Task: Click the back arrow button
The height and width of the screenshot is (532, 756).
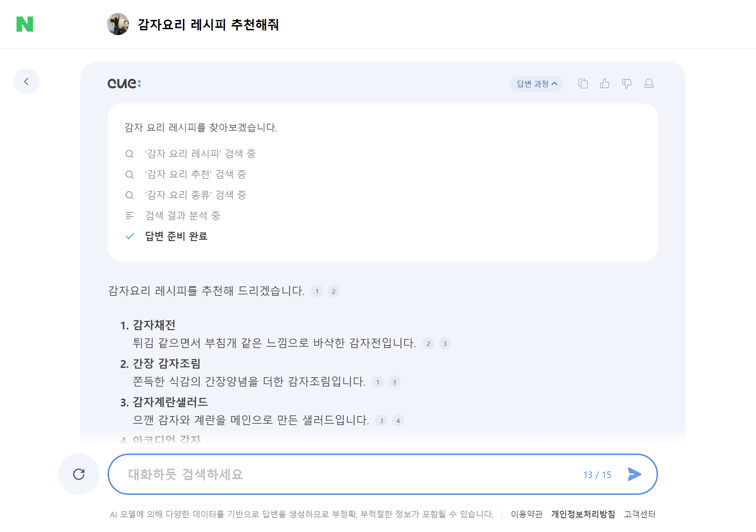Action: pos(26,82)
